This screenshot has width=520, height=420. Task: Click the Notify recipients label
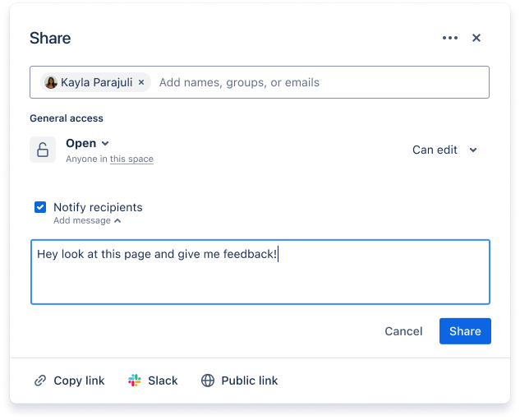click(98, 207)
